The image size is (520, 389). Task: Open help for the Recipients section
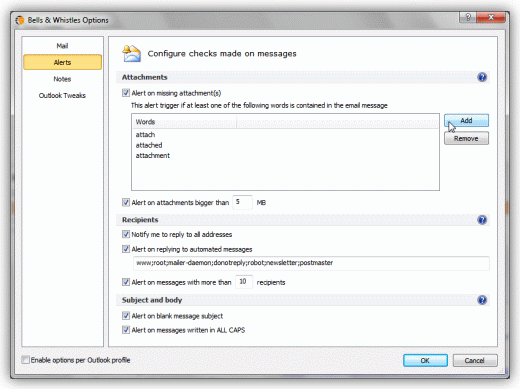click(x=482, y=220)
